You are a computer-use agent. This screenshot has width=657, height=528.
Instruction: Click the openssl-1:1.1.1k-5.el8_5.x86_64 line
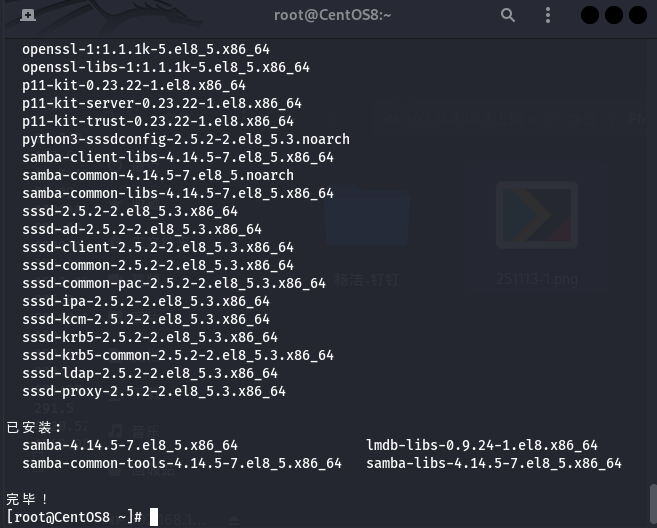[145, 49]
